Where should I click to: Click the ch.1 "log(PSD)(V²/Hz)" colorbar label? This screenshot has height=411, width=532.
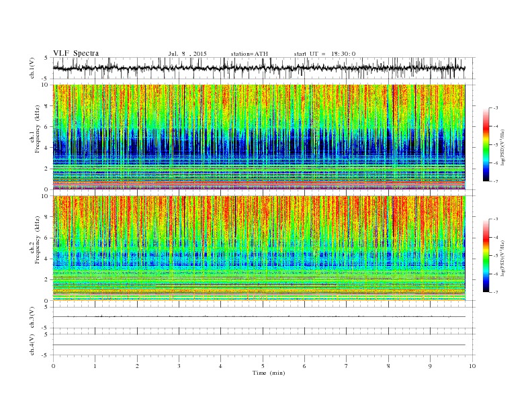coord(503,147)
